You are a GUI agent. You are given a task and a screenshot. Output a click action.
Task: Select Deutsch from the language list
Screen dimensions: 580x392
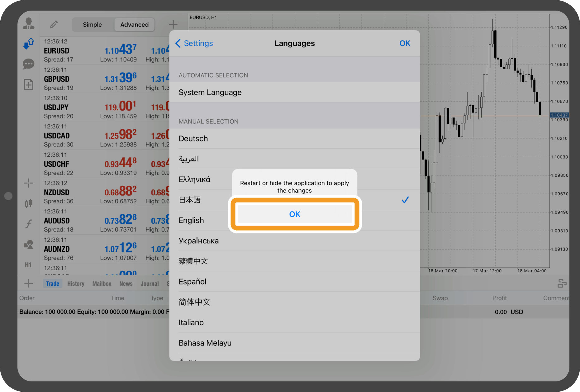point(294,139)
